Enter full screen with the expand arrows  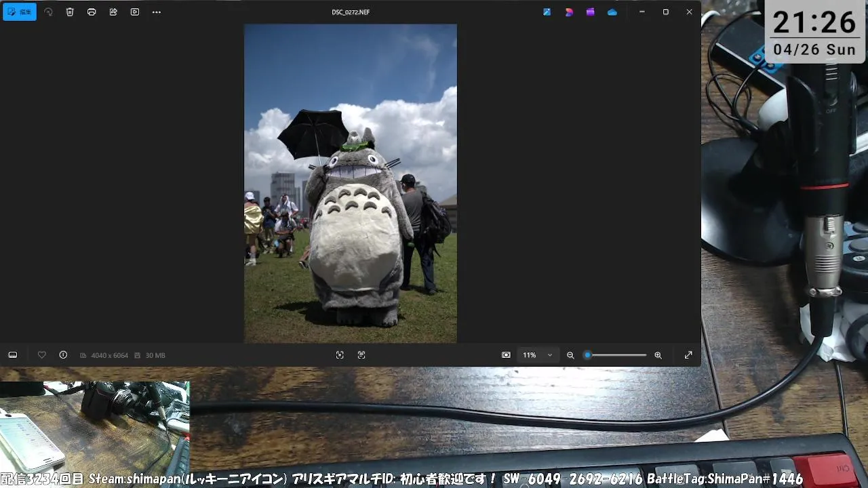click(688, 355)
